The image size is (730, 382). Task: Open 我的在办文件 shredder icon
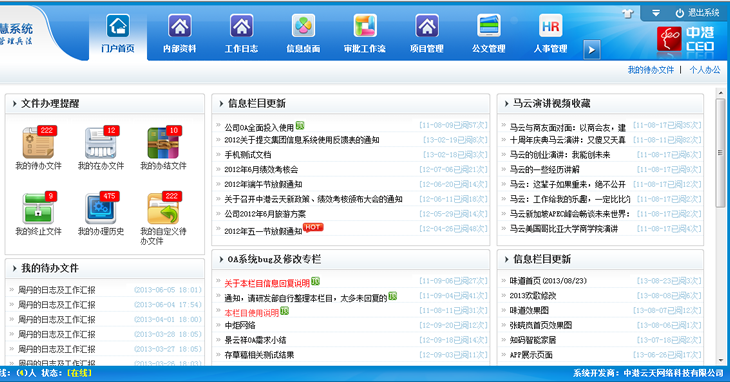click(102, 142)
